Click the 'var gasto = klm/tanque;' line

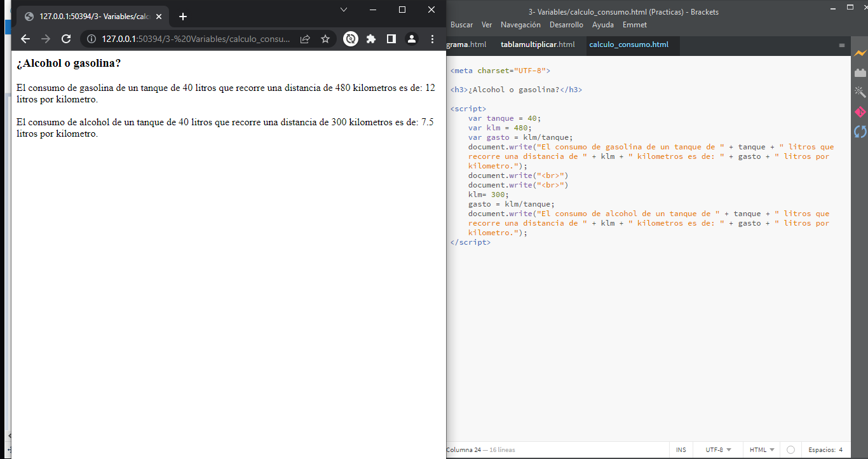pos(520,137)
